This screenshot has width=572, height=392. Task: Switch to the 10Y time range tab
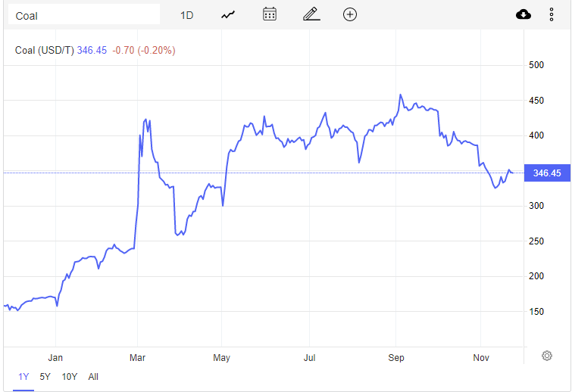[69, 377]
